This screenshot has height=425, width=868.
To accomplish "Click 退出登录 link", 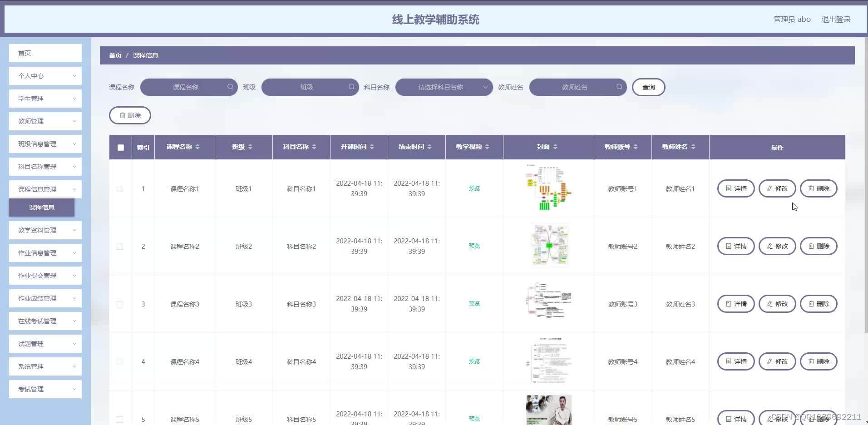I will pyautogui.click(x=836, y=19).
